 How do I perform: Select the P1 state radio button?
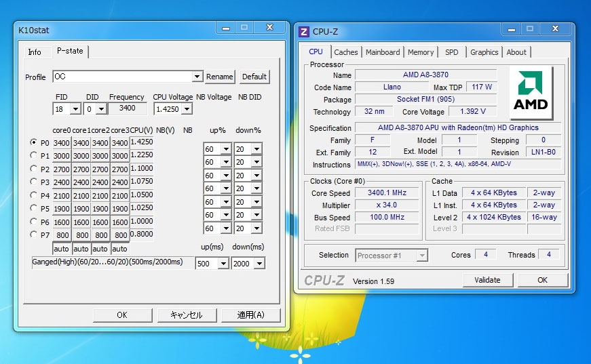[x=33, y=155]
